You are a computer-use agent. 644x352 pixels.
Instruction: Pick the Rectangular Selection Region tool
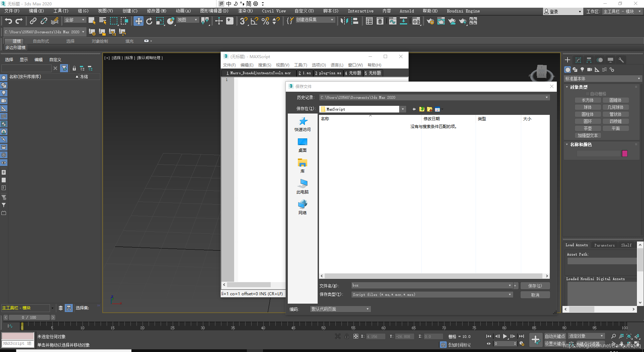tap(114, 21)
